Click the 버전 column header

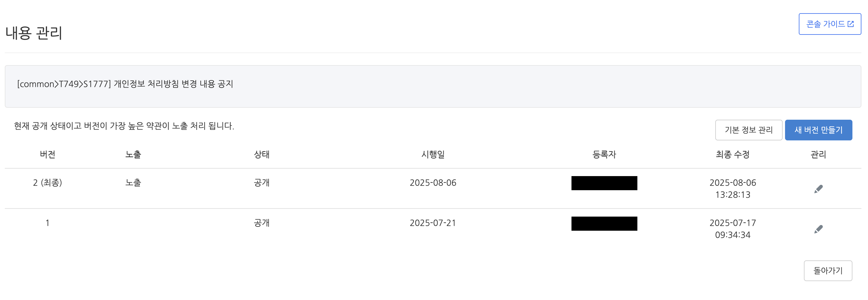[48, 154]
